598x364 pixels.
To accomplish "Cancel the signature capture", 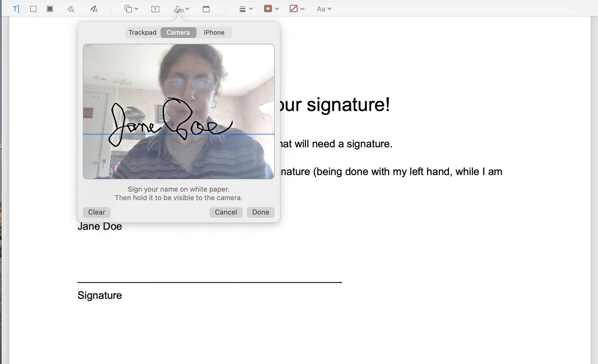I will pos(225,212).
